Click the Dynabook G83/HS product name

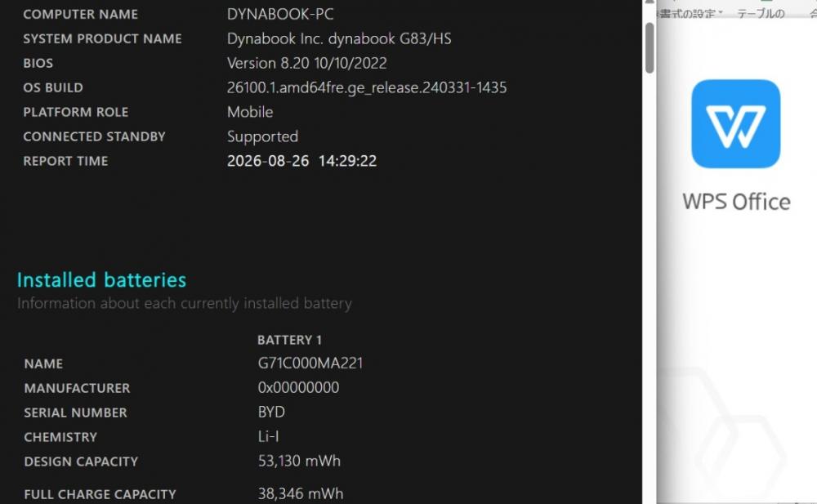click(339, 38)
